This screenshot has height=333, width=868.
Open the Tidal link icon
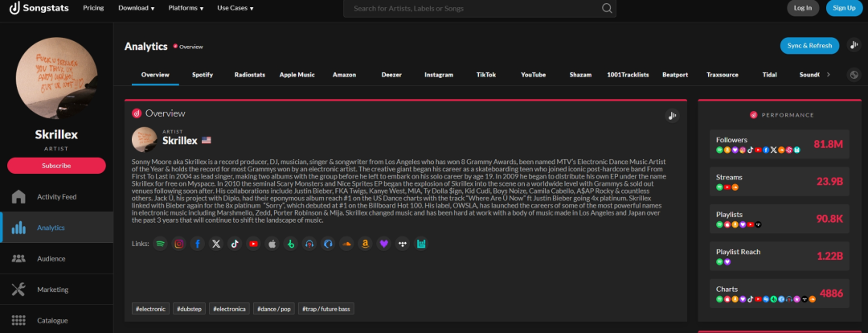(403, 243)
